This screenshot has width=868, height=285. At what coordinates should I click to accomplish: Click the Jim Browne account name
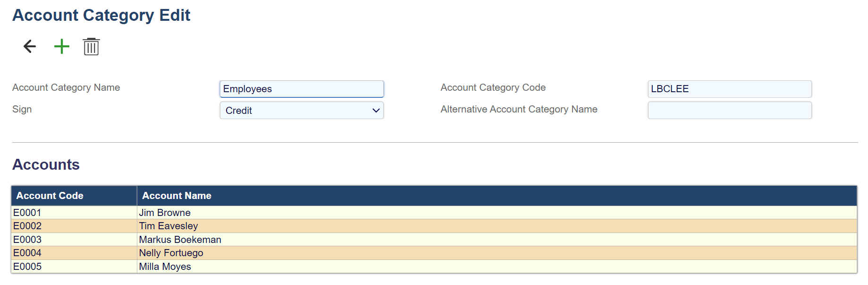[165, 213]
